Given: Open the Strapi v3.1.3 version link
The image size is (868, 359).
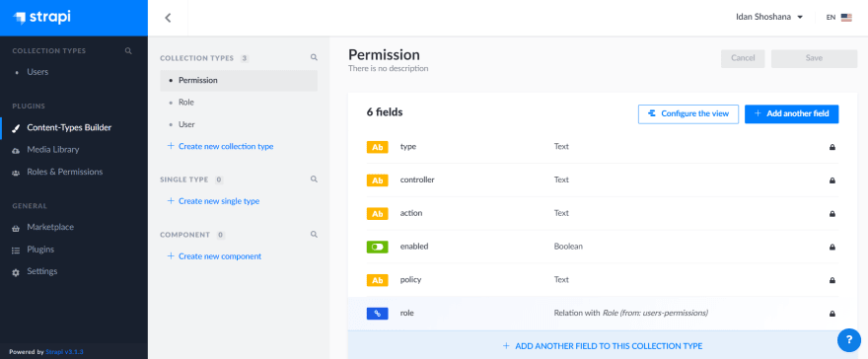Looking at the screenshot, I should click(64, 352).
